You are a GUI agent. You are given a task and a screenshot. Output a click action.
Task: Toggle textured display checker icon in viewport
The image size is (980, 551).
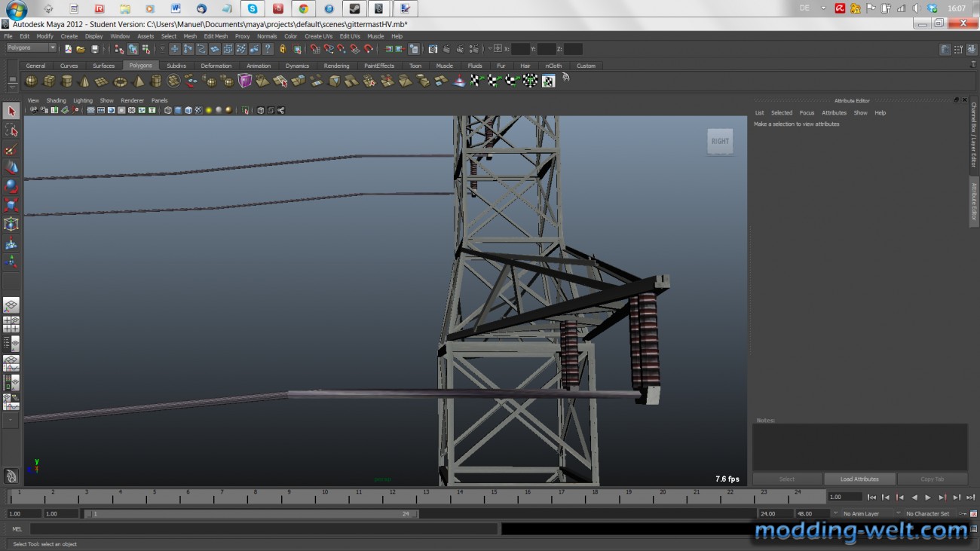[x=199, y=110]
